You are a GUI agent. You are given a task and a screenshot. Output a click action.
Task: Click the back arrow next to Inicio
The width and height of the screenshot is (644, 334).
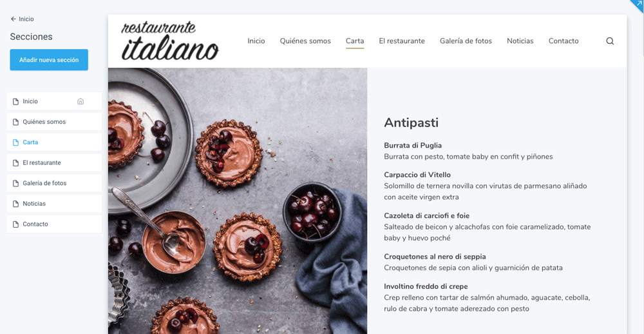(13, 19)
